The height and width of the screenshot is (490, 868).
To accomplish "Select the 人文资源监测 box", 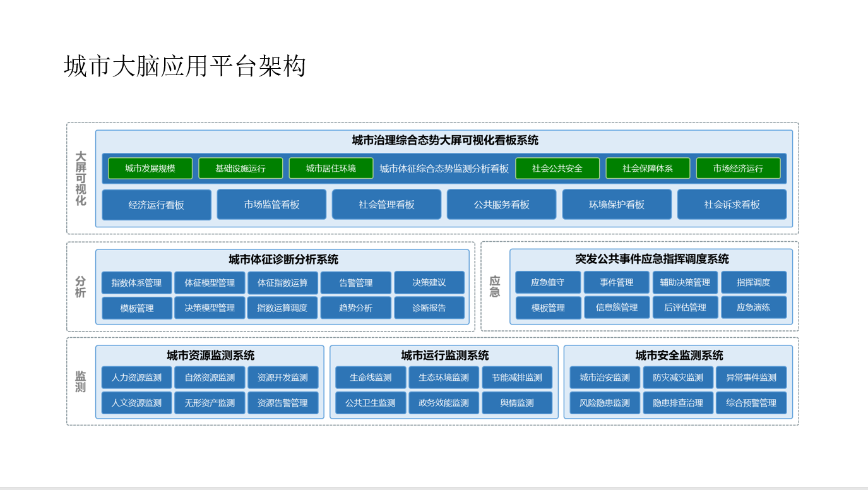I will (x=137, y=403).
